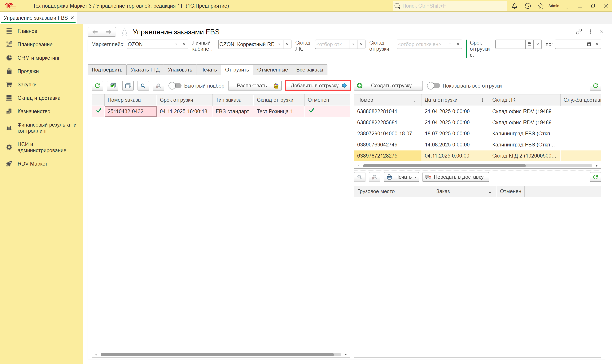Click the notifications bell icon
This screenshot has height=364, width=612.
(x=514, y=6)
